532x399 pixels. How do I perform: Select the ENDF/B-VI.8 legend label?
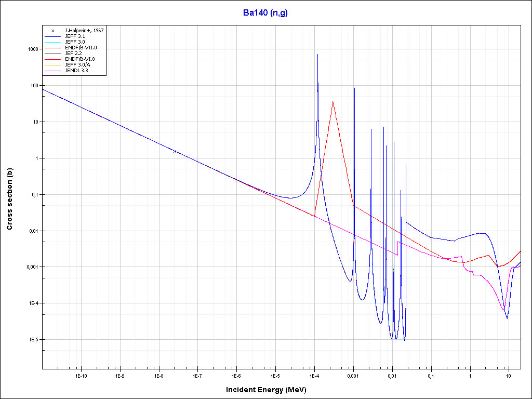point(80,59)
